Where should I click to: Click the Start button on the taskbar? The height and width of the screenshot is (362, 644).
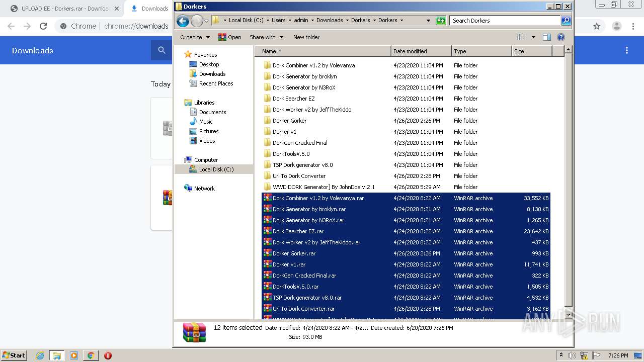tap(14, 355)
